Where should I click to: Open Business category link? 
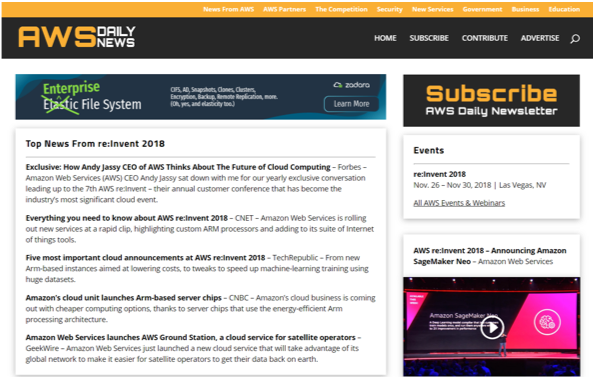click(x=525, y=9)
